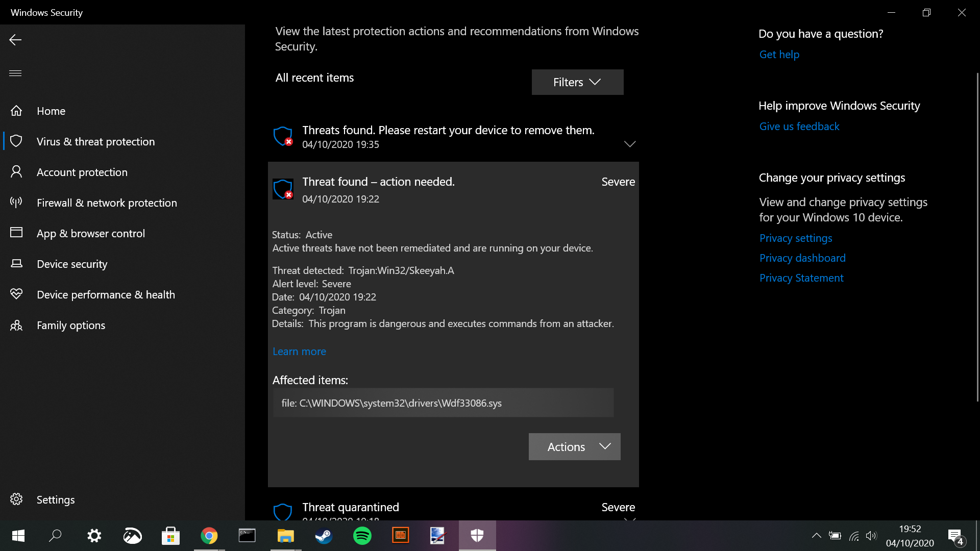
Task: Click the battery tray icon
Action: (x=835, y=536)
